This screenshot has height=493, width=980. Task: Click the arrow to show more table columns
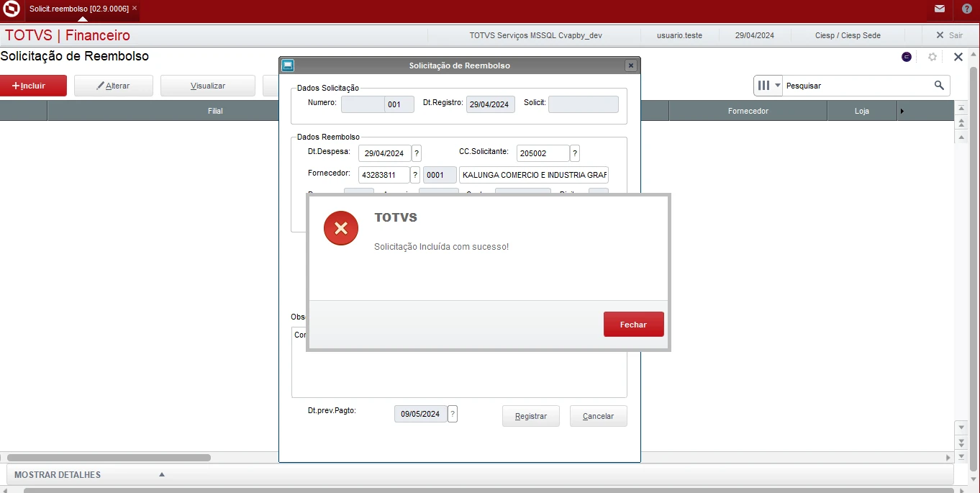pyautogui.click(x=902, y=111)
